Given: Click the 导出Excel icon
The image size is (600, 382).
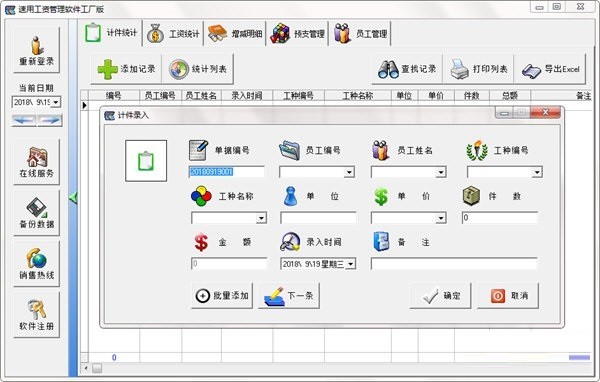Looking at the screenshot, I should pyautogui.click(x=532, y=70).
